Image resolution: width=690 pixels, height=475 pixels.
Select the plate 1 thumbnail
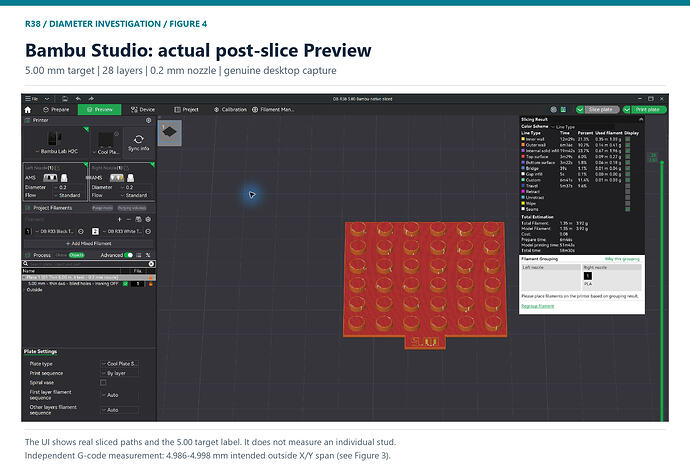pos(169,133)
